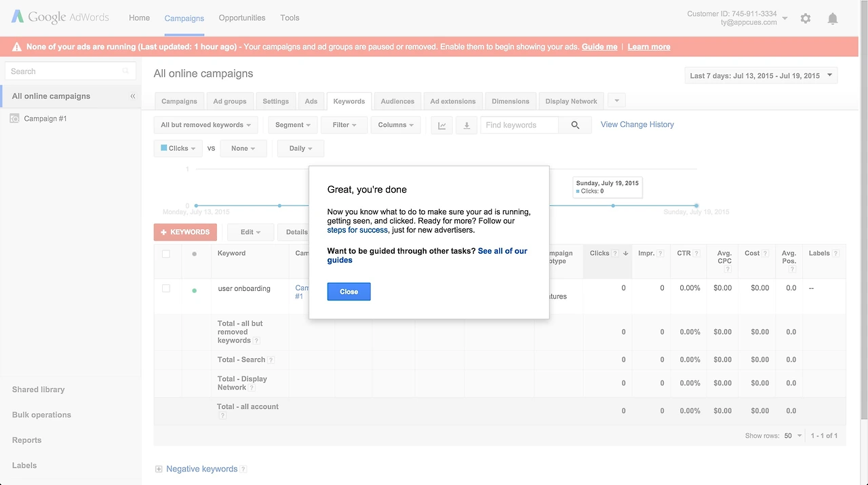This screenshot has width=868, height=485.
Task: Check the 'user onboarding' row checkbox
Action: (x=166, y=288)
